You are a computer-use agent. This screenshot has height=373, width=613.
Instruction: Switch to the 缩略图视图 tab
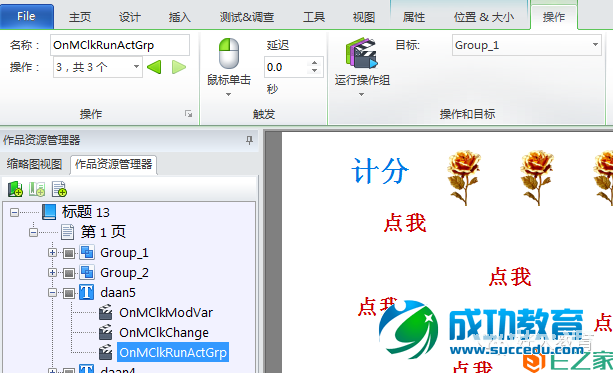click(x=34, y=164)
